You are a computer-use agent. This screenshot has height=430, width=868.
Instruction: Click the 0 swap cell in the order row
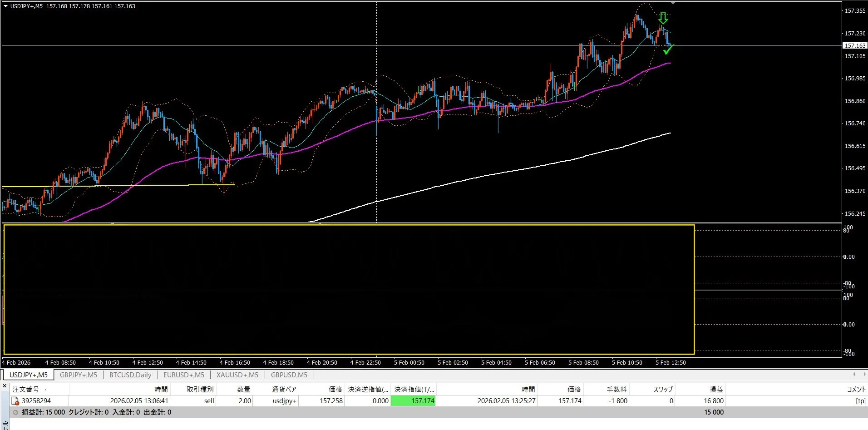(x=671, y=401)
